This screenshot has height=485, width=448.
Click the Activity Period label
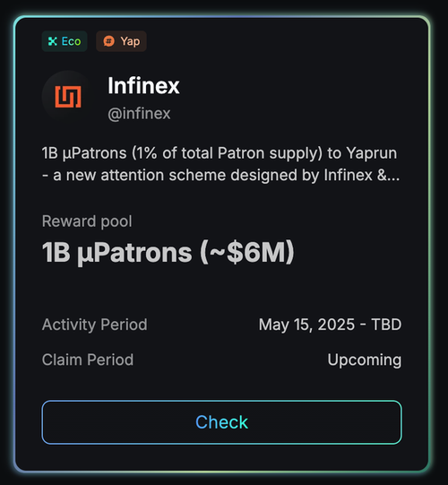[95, 325]
